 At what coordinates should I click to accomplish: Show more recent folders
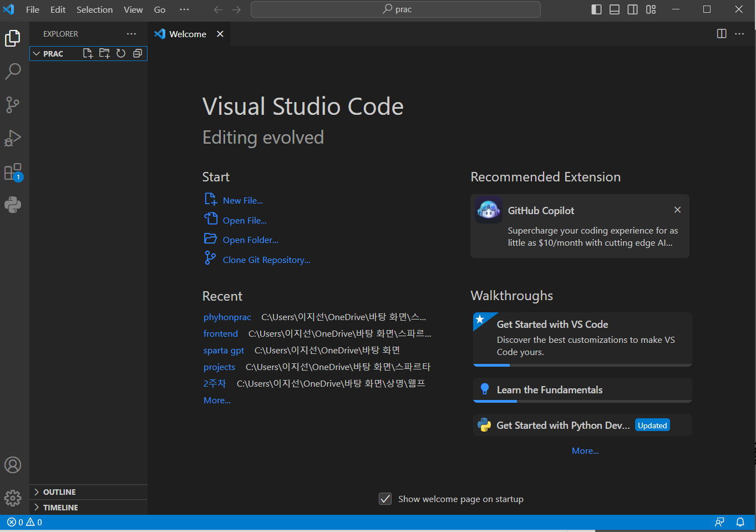pos(217,401)
